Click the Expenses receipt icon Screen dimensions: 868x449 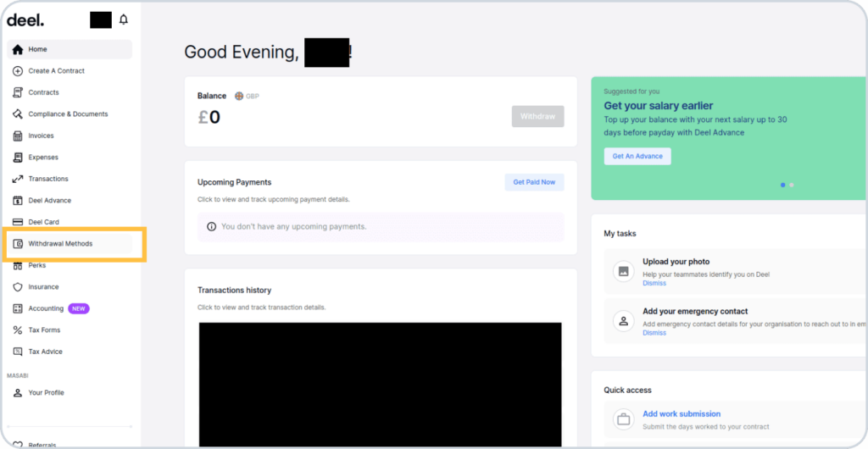(x=18, y=157)
